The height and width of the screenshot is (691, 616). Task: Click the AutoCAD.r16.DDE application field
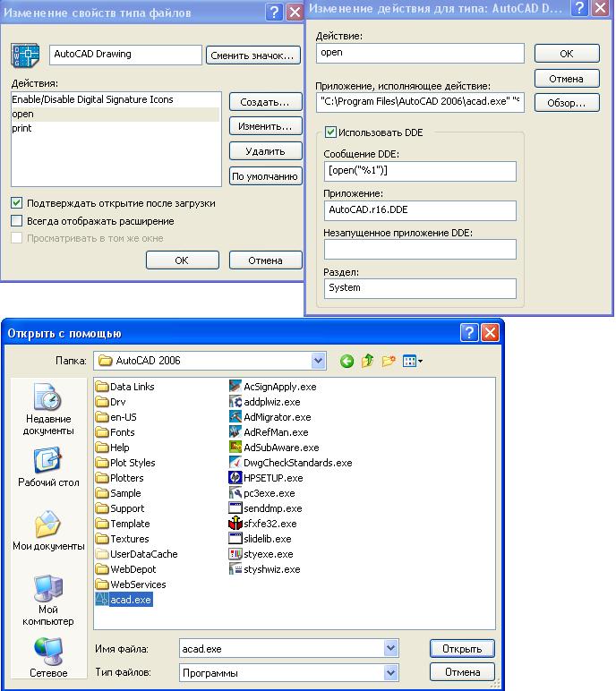[420, 210]
